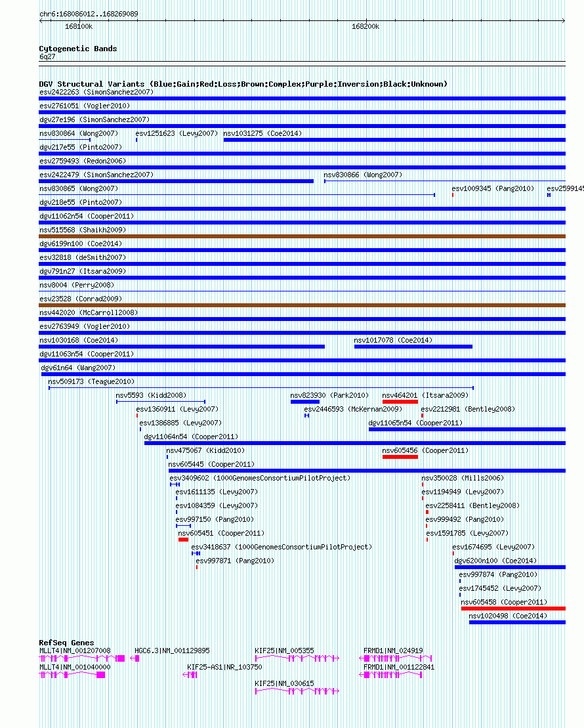Select esv997150 (Pang2010) label
Viewport: 584px width, 728px height.
pyautogui.click(x=215, y=519)
